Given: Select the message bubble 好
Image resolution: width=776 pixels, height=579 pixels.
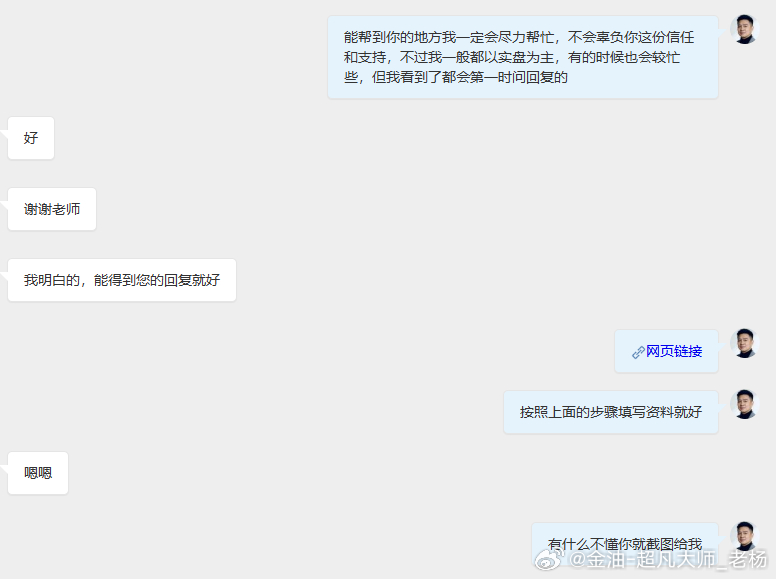Looking at the screenshot, I should click(x=31, y=138).
